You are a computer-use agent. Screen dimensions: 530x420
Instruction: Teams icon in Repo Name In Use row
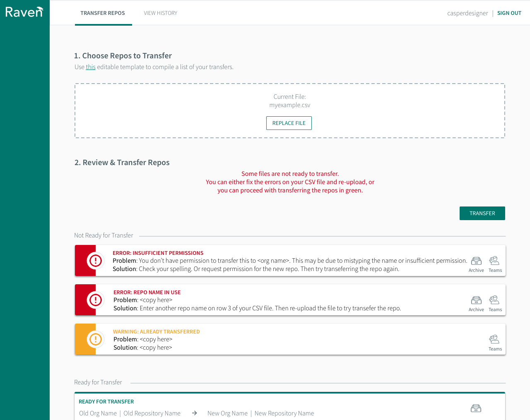494,300
